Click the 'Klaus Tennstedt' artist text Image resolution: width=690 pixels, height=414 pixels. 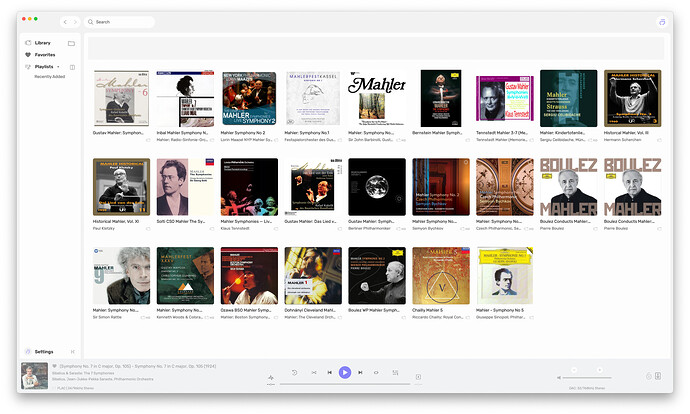pyautogui.click(x=235, y=229)
